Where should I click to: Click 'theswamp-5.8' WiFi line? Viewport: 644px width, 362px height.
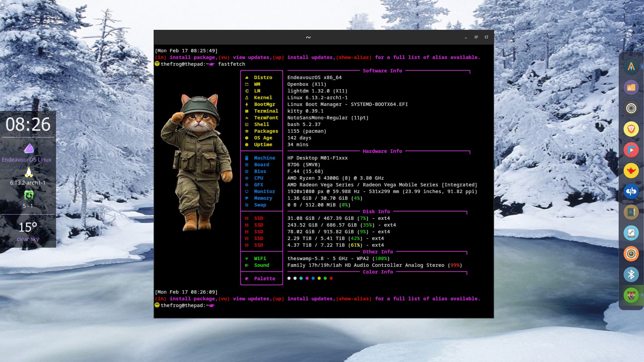pyautogui.click(x=338, y=258)
